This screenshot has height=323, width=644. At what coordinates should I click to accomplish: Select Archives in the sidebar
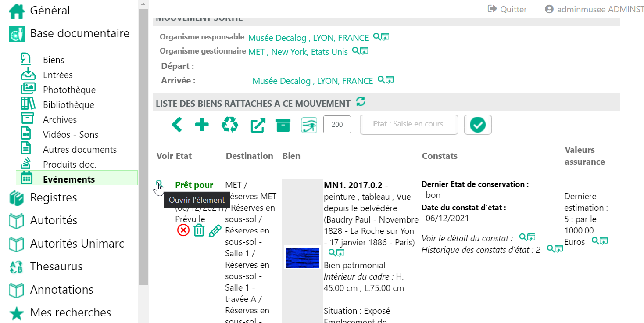point(60,120)
